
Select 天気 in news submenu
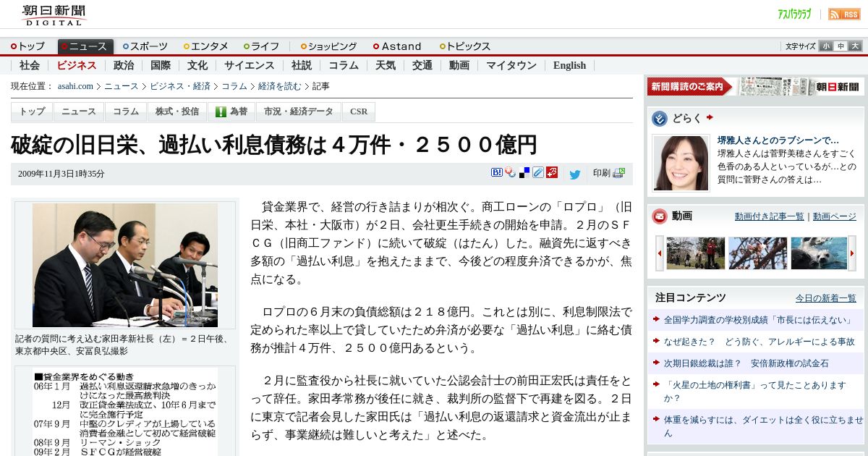[x=386, y=65]
